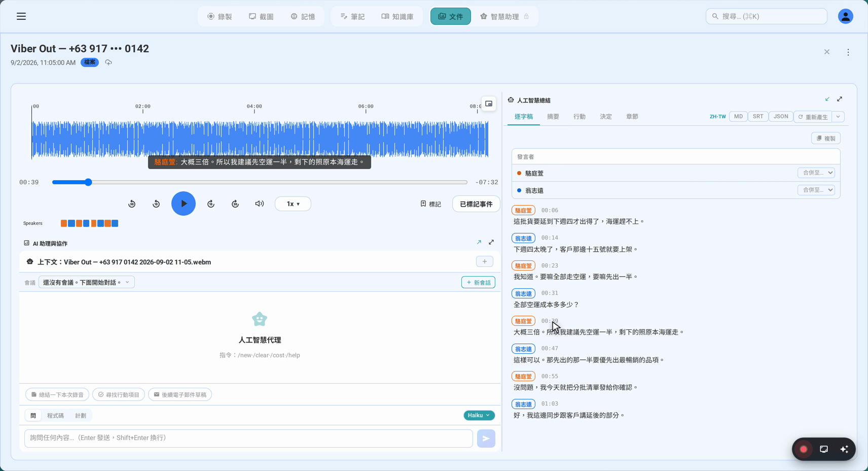Click 後續電子郵件草稿 suggestion
This screenshot has width=868, height=471.
coord(180,394)
